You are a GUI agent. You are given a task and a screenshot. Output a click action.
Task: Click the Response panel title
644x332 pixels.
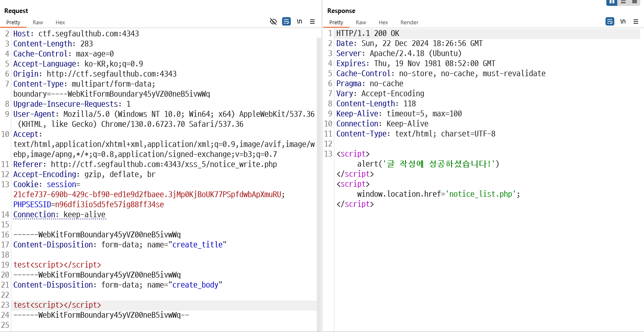coord(341,11)
